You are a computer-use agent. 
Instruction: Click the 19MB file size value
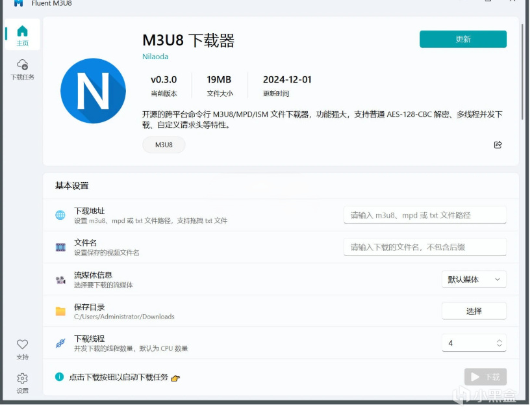coord(219,80)
